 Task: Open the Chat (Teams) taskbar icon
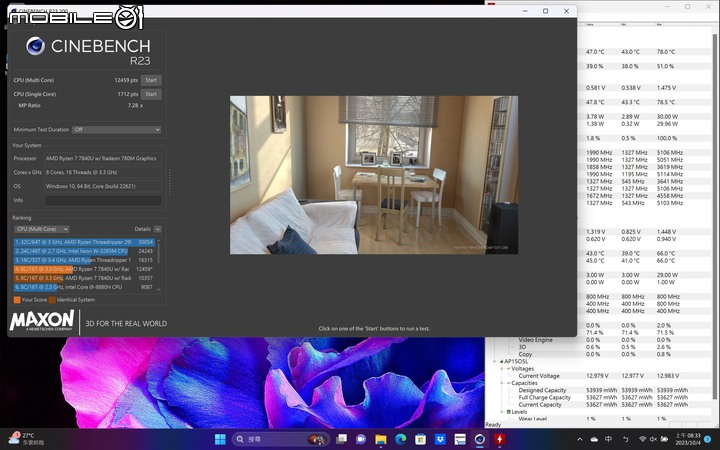tap(361, 439)
